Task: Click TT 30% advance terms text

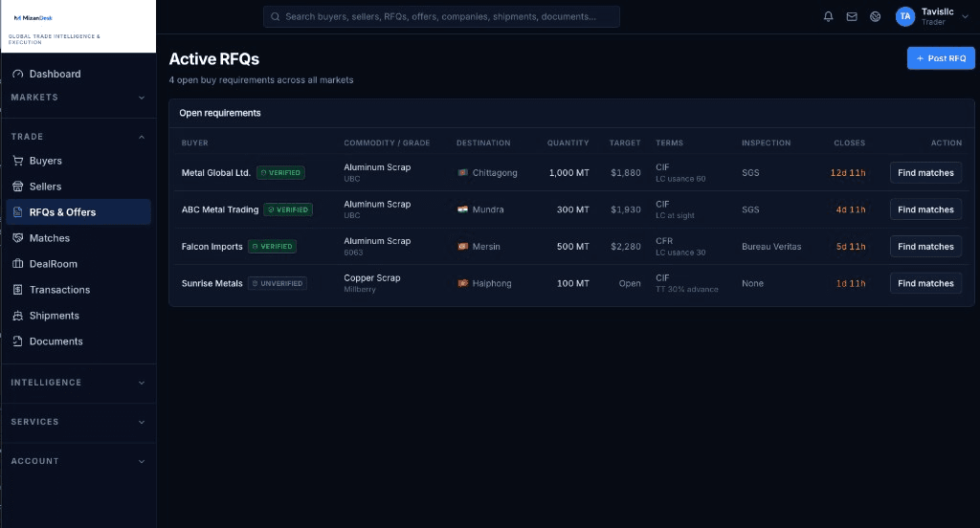Action: pyautogui.click(x=687, y=289)
